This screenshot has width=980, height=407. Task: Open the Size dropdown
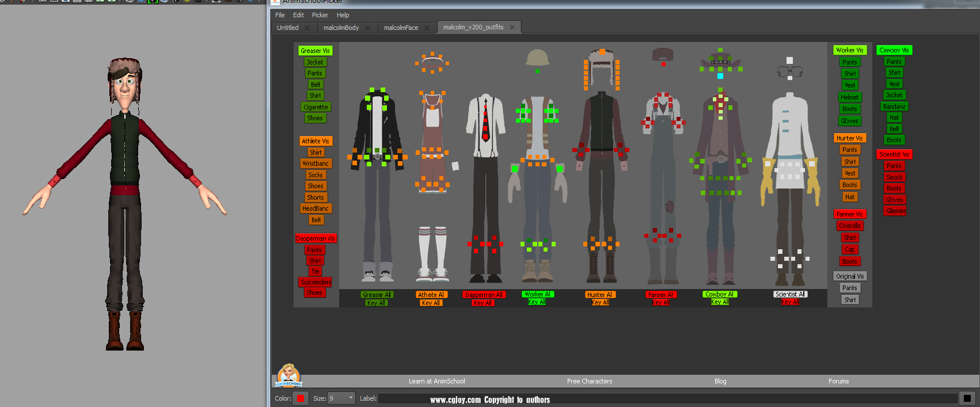coord(350,398)
